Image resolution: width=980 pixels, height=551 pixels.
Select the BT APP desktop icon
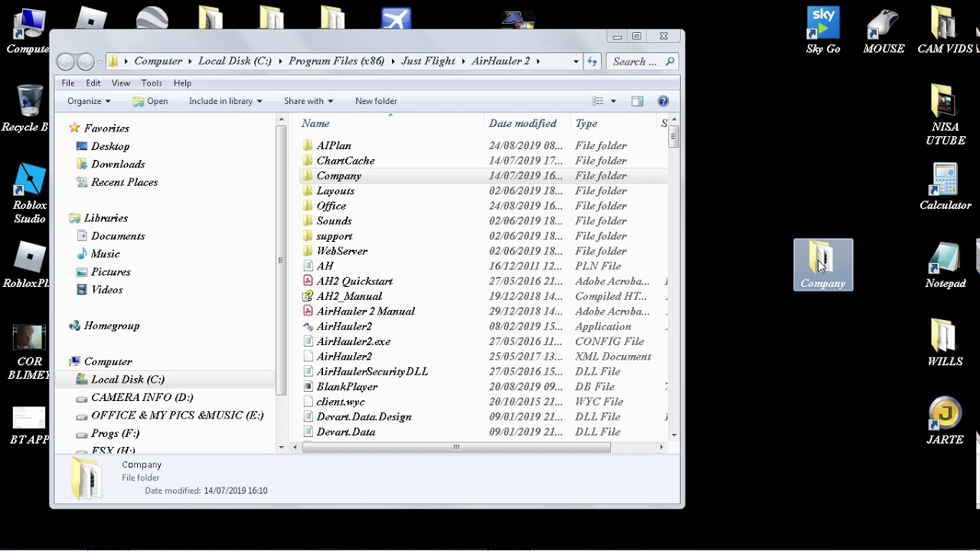click(x=29, y=425)
